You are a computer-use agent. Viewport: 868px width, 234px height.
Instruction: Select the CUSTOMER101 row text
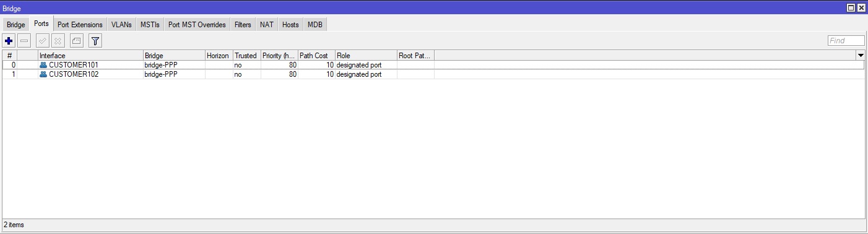74,65
